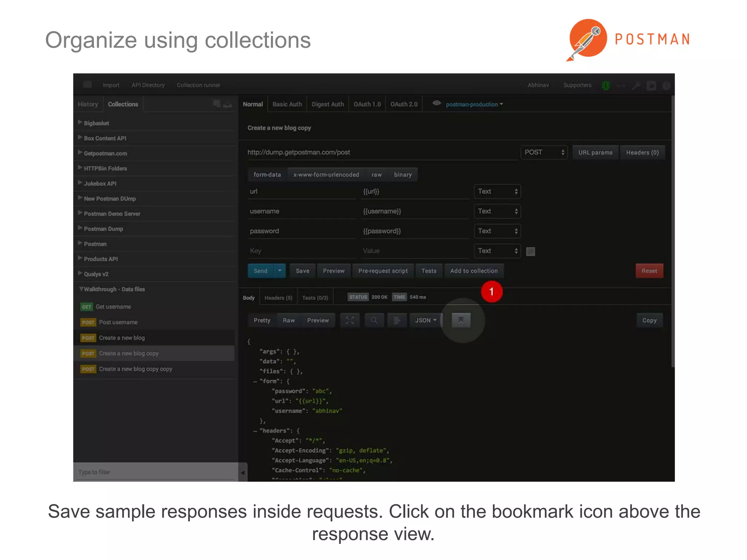Click the URL params button
This screenshot has width=747, height=560.
pyautogui.click(x=595, y=152)
